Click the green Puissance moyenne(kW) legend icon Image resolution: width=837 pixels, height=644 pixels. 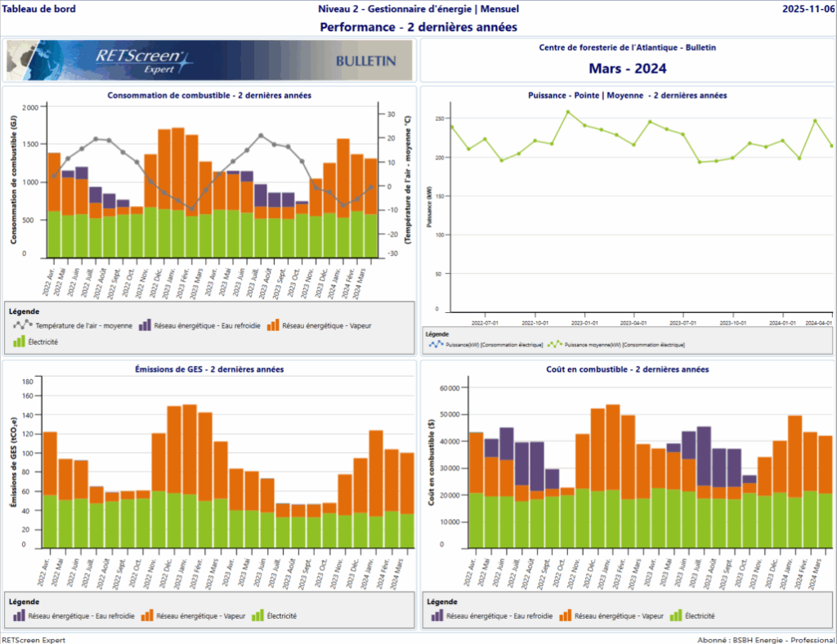pyautogui.click(x=554, y=345)
